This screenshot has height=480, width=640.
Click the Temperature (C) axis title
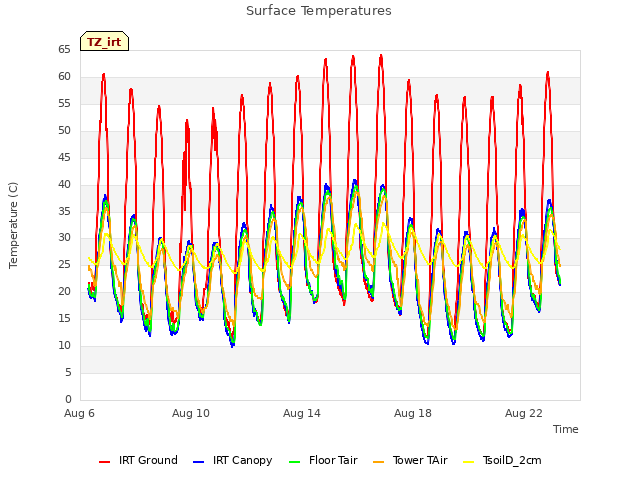(x=13, y=225)
